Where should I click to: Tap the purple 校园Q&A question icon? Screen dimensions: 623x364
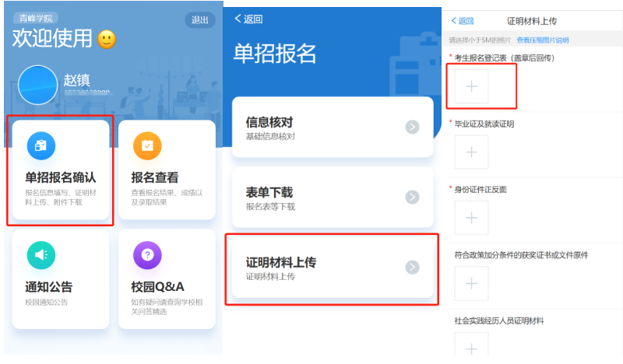[147, 255]
